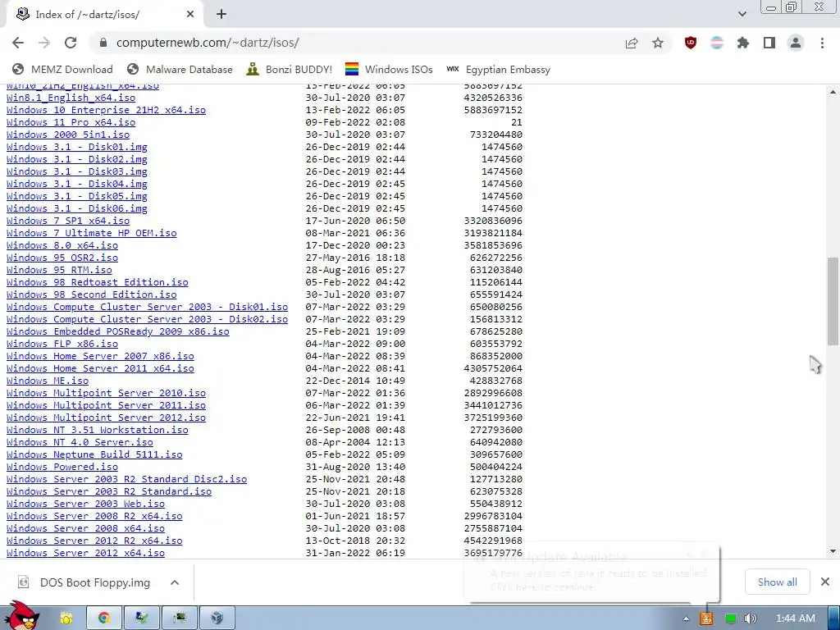Download Win8.1_English_x64.iso
Screen dimensions: 840x630
pos(71,98)
